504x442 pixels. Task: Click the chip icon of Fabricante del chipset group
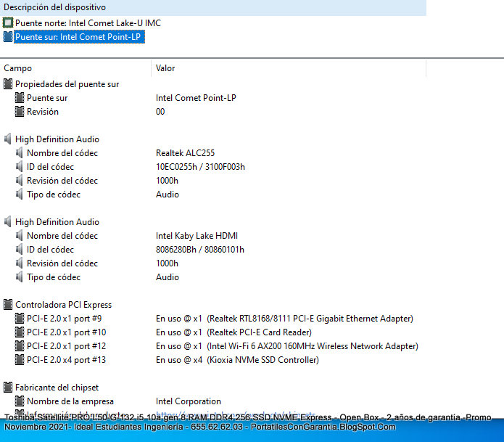pyautogui.click(x=8, y=388)
